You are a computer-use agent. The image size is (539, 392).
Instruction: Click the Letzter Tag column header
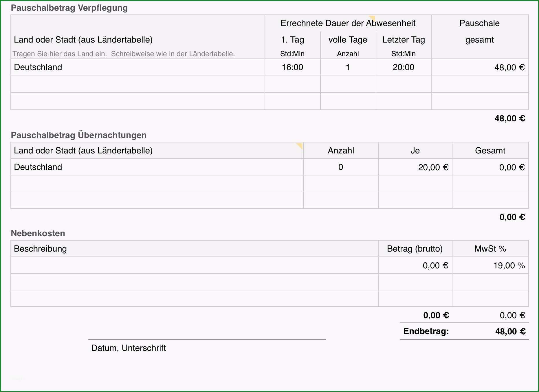pos(404,40)
